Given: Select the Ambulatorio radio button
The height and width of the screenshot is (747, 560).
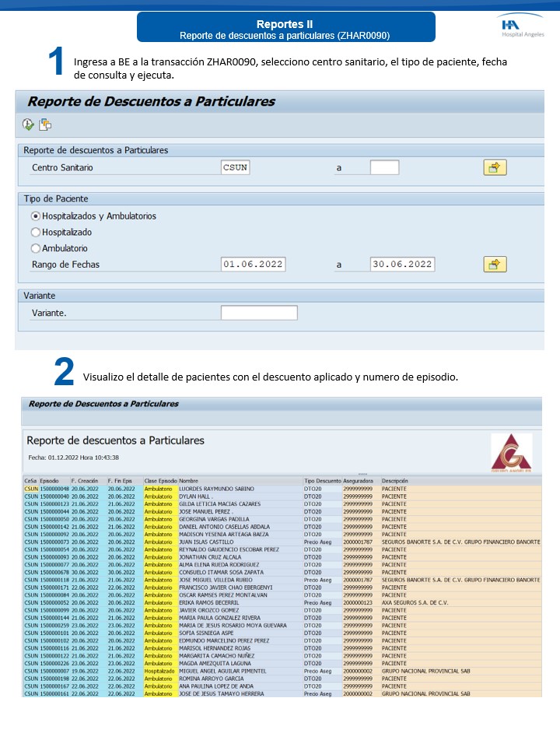Looking at the screenshot, I should pos(35,248).
